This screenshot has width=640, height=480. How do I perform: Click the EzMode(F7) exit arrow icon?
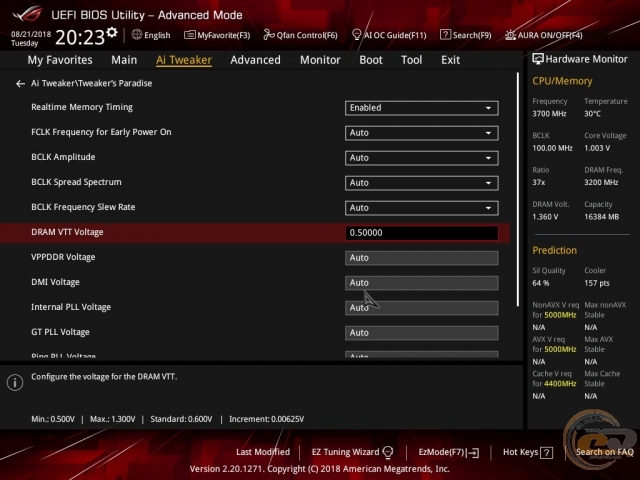[473, 453]
